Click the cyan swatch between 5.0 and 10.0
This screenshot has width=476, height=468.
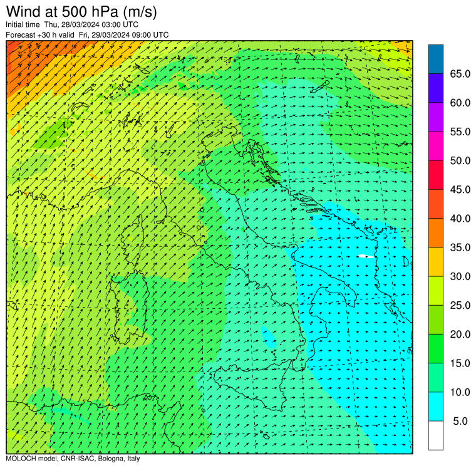pos(436,407)
